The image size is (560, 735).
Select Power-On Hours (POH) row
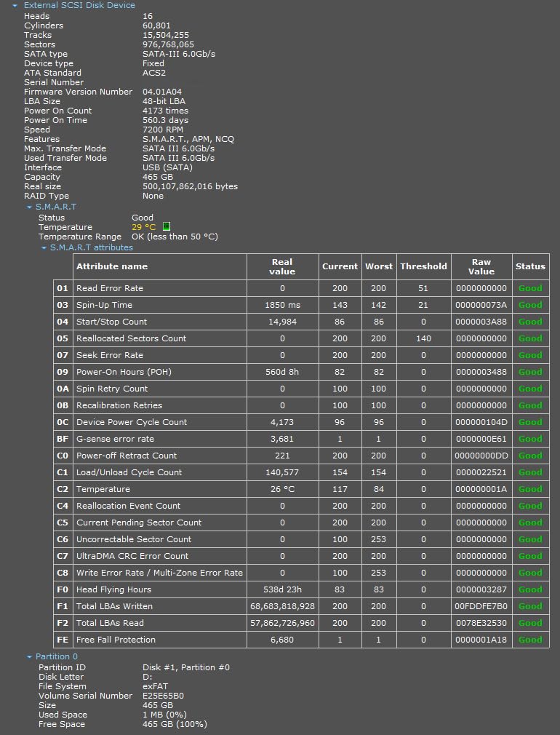click(x=301, y=372)
